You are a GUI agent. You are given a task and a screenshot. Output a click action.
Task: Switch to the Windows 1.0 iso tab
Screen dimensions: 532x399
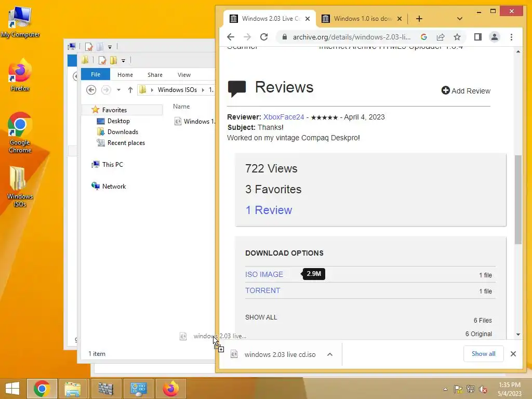click(362, 19)
